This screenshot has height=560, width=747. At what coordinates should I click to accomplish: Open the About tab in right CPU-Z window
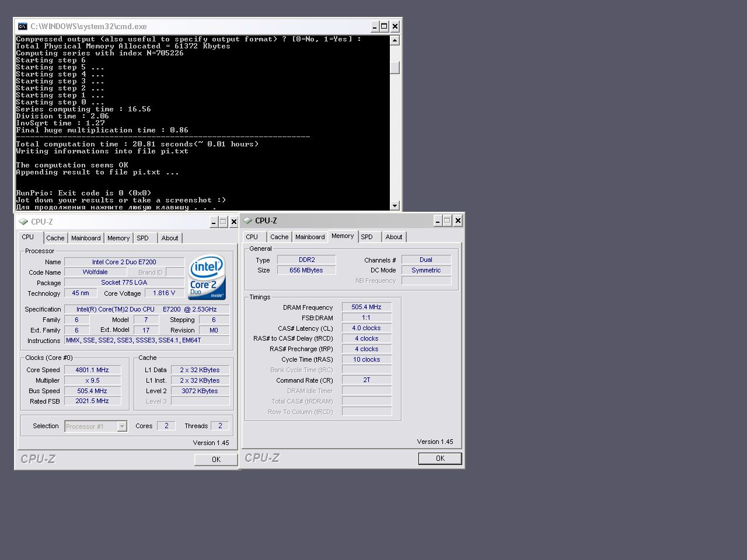(394, 237)
